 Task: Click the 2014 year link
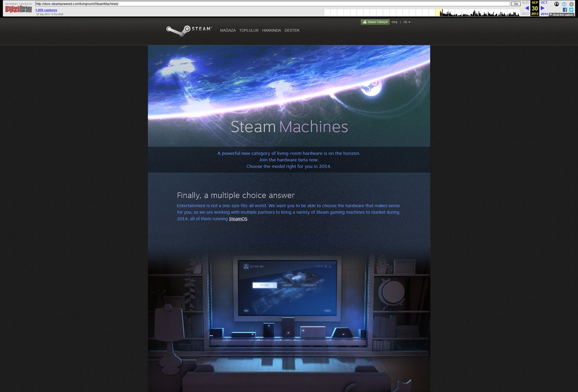click(544, 14)
